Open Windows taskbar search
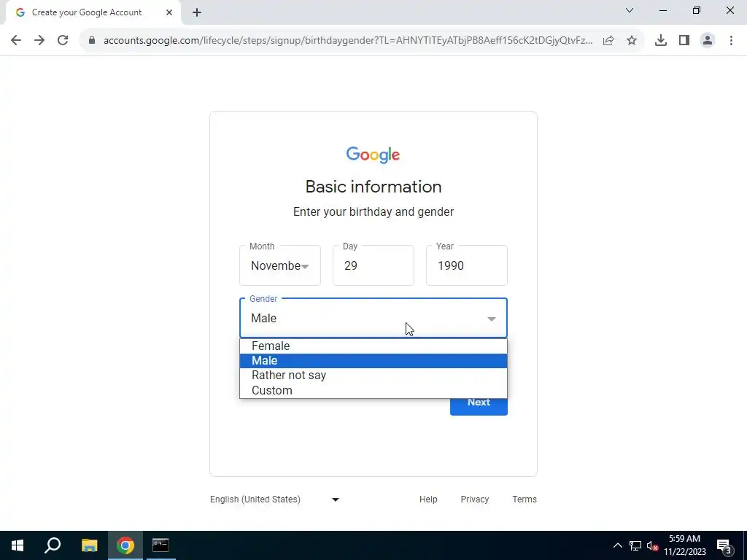The width and height of the screenshot is (747, 560). click(53, 545)
